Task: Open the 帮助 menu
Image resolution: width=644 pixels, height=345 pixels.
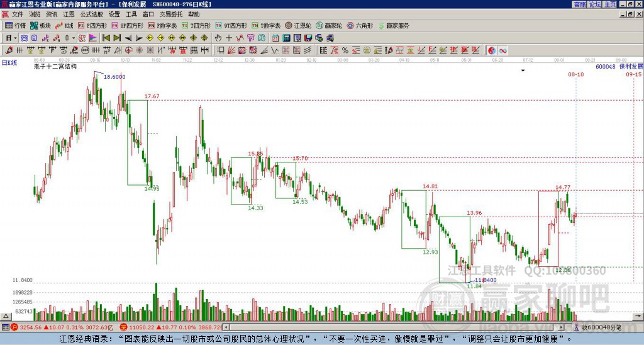Action: 194,14
